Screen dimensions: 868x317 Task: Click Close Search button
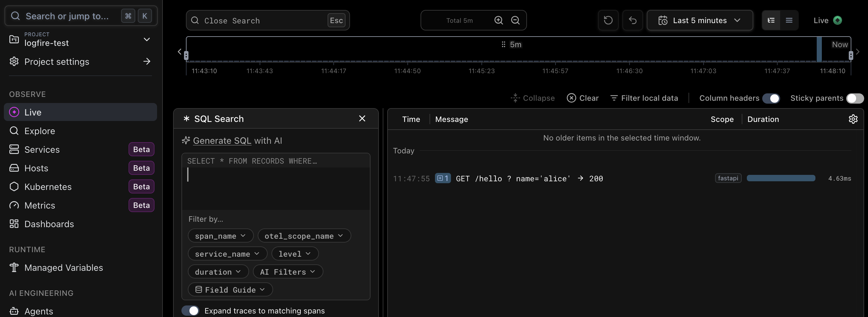click(x=268, y=21)
